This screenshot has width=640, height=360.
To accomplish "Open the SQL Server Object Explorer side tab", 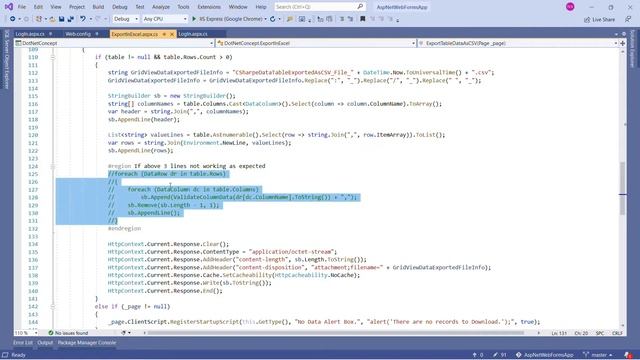I will point(7,59).
